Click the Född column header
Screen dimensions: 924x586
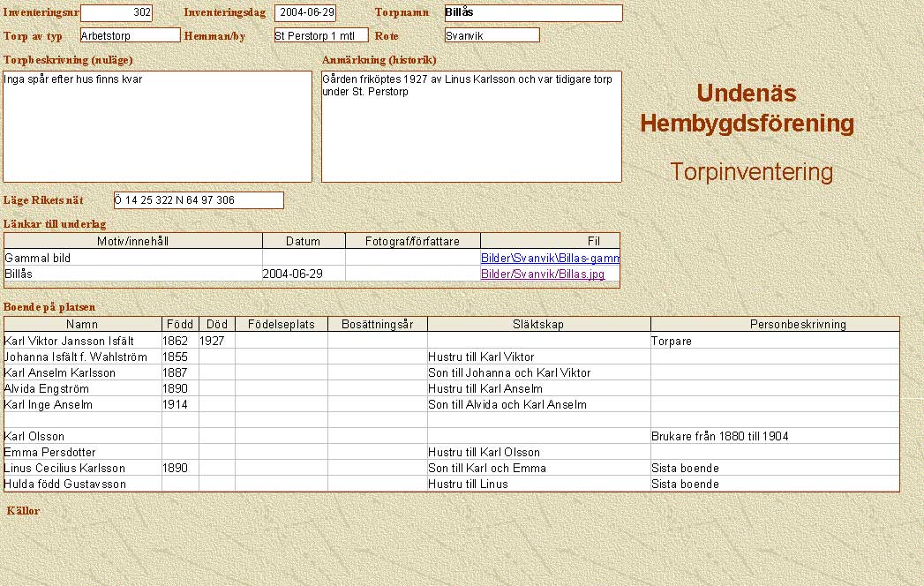tap(179, 325)
